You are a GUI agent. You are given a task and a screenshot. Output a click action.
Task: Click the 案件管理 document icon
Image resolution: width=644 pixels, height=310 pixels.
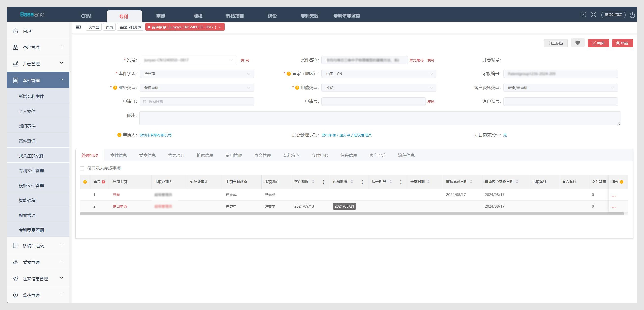pyautogui.click(x=15, y=80)
